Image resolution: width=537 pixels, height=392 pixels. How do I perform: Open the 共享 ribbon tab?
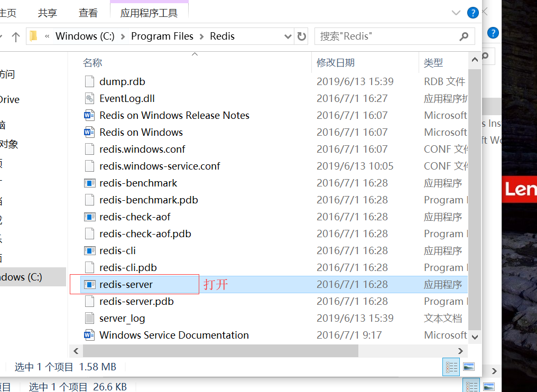coord(48,13)
